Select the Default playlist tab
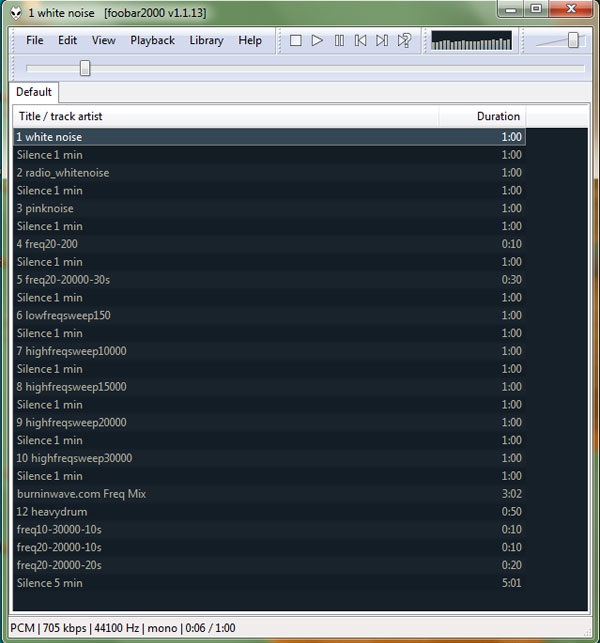Image resolution: width=600 pixels, height=643 pixels. pos(34,92)
